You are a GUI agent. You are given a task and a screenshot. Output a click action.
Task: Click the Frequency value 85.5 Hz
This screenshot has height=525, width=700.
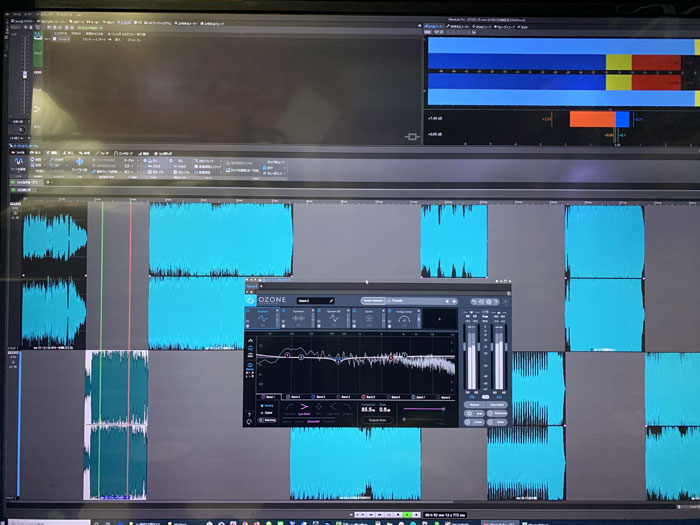(368, 410)
